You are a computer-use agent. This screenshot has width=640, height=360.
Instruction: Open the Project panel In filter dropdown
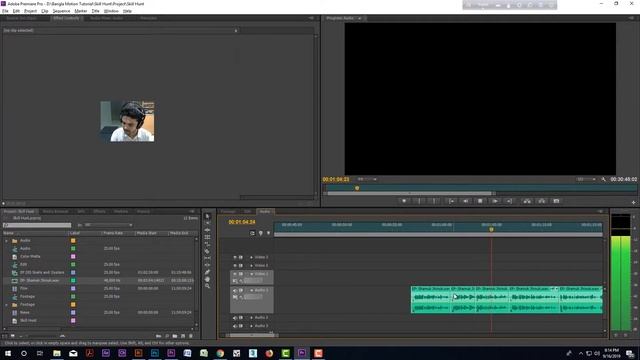pos(109,225)
